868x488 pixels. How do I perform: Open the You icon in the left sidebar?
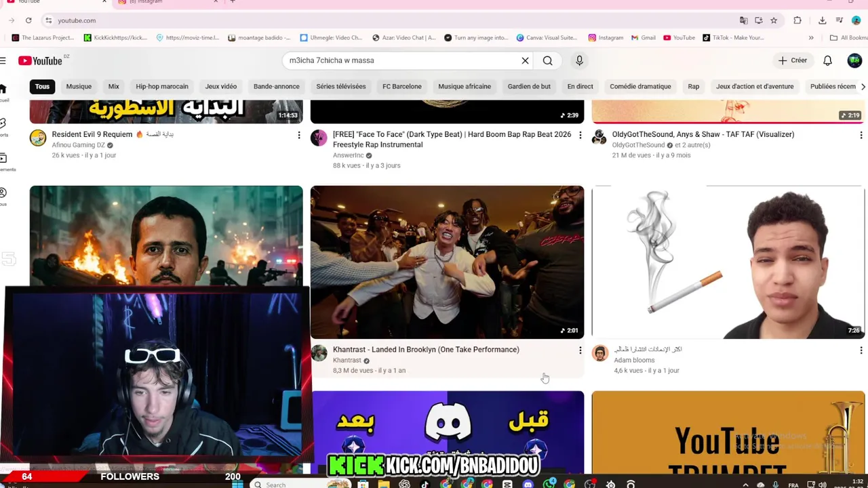(x=3, y=193)
